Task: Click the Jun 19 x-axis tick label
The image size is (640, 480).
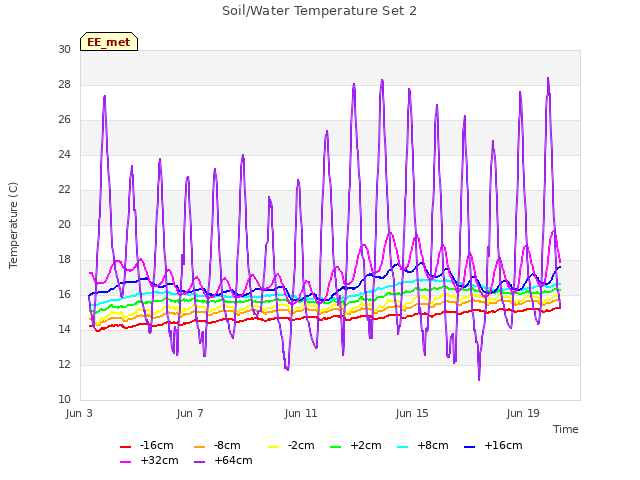Action: click(523, 413)
